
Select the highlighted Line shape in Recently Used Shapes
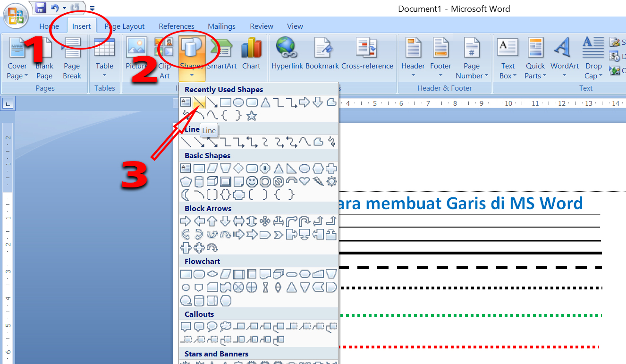[199, 102]
